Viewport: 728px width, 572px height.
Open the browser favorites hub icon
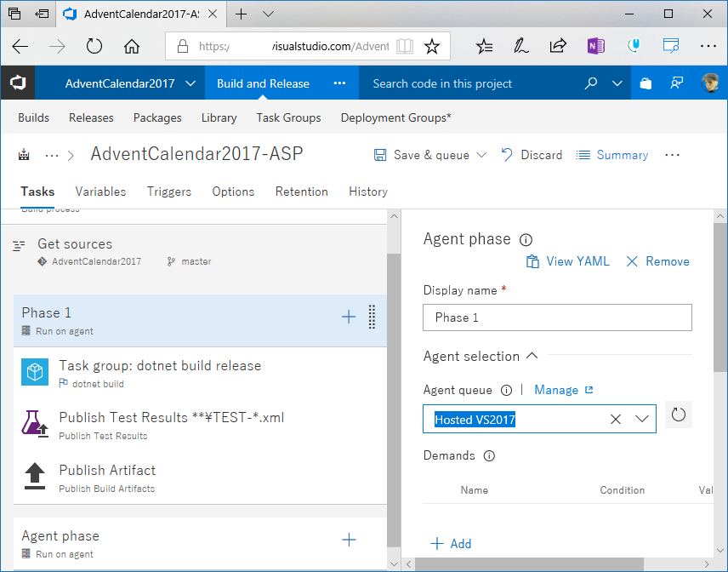pyautogui.click(x=484, y=46)
